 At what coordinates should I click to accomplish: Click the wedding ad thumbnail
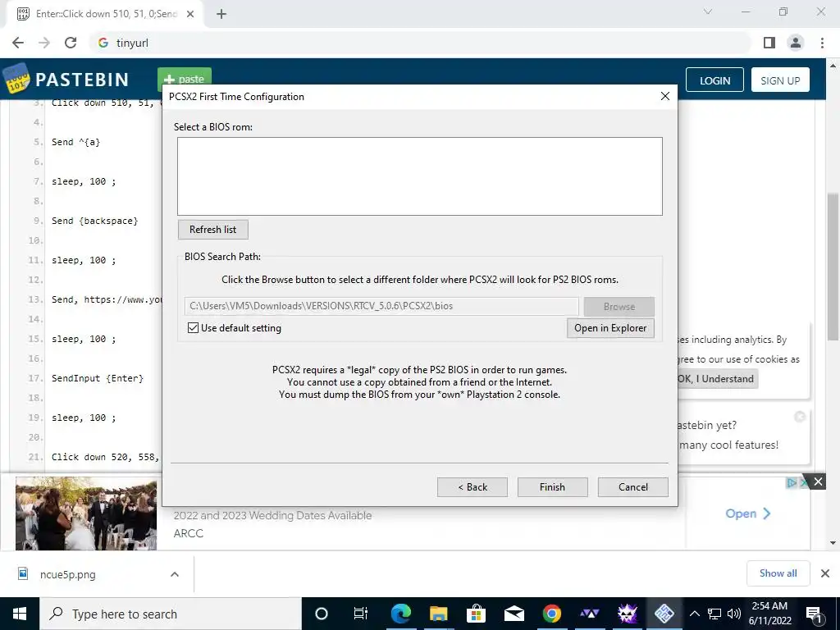(85, 515)
